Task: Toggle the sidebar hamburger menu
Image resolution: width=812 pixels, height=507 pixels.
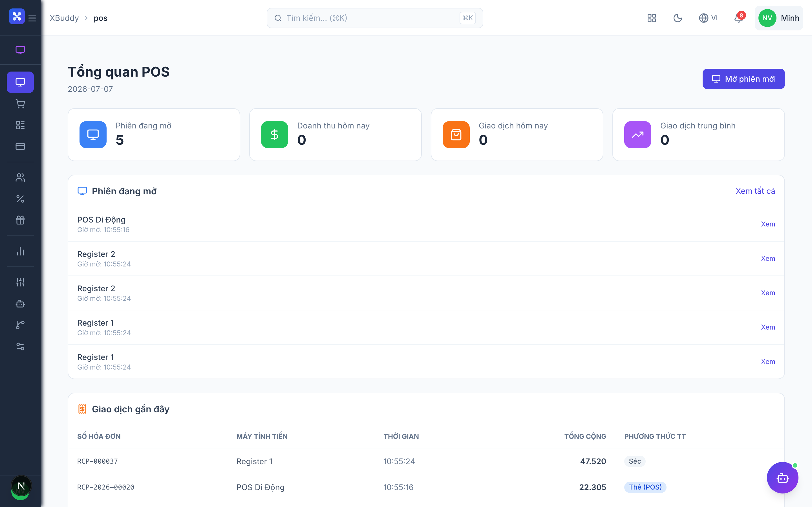Action: pyautogui.click(x=32, y=18)
